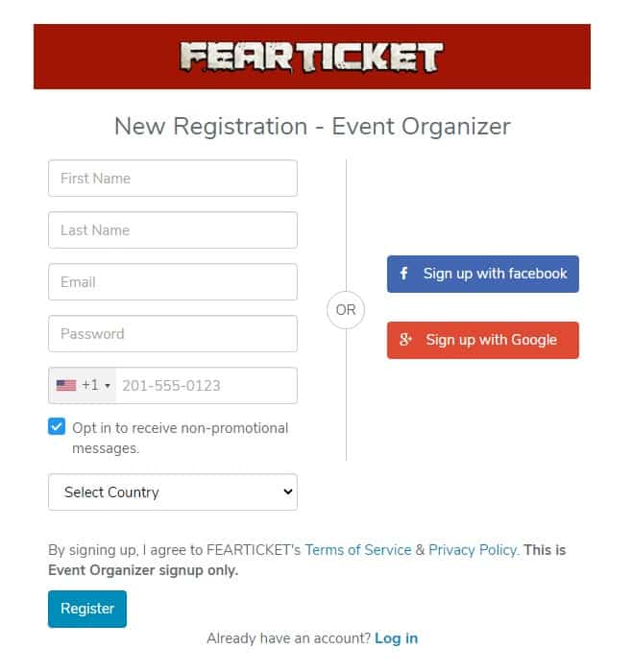The width and height of the screenshot is (632, 672).
Task: Click the Facebook 'f' icon
Action: 404,274
